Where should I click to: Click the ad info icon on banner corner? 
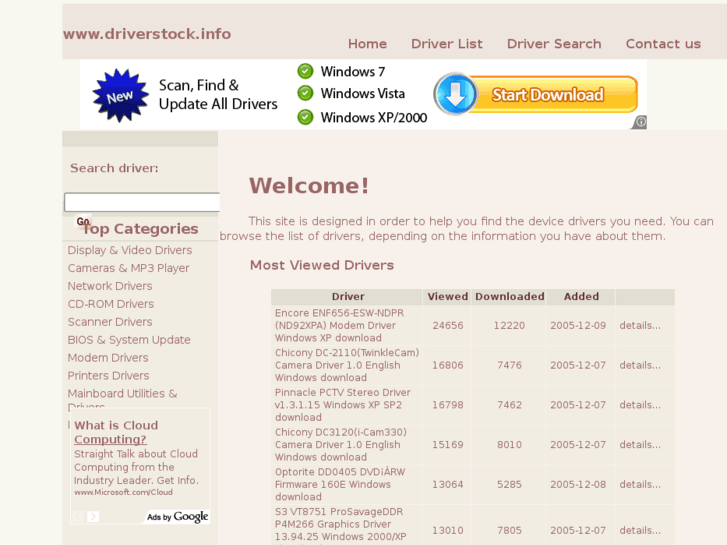click(639, 122)
